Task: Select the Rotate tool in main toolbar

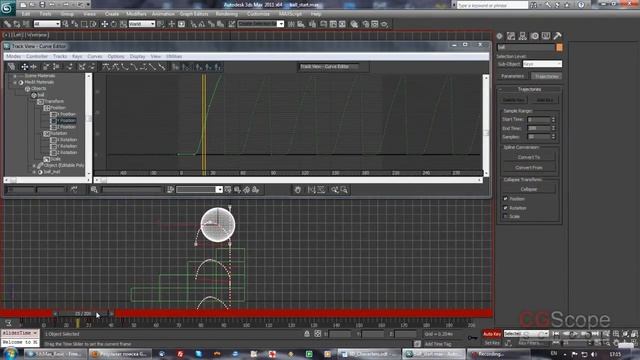Action: pos(114,24)
